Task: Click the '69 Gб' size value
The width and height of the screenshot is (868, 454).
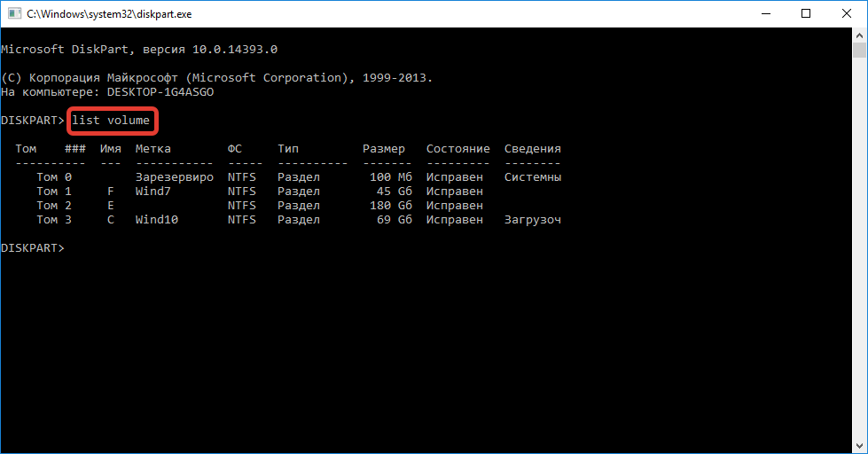Action: pyautogui.click(x=395, y=220)
